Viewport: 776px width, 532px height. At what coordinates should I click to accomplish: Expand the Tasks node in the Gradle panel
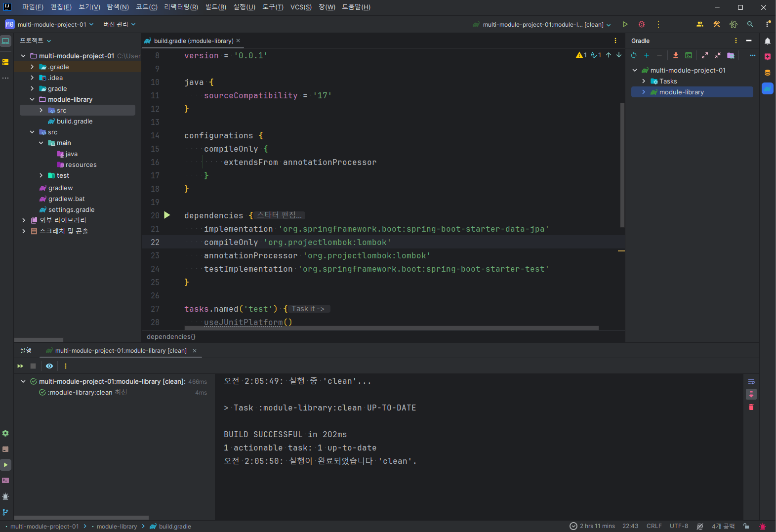pyautogui.click(x=644, y=81)
